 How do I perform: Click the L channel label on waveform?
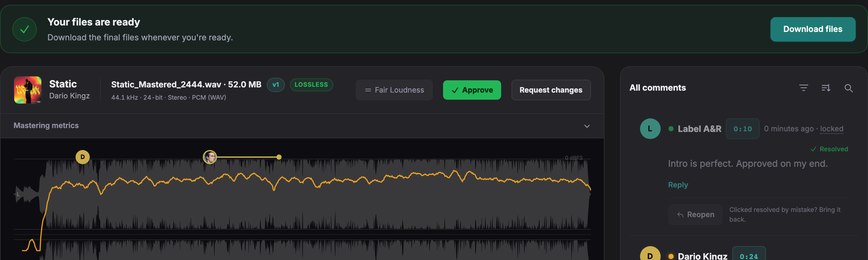coord(18,194)
